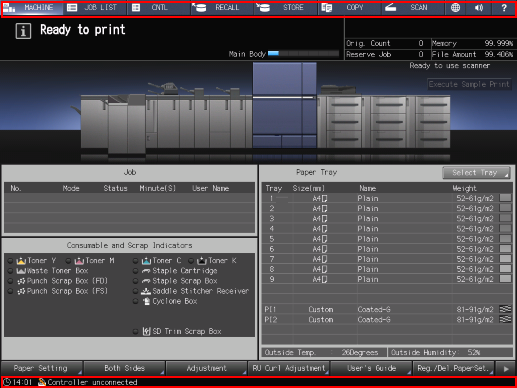Click the RU Curl Adjustment button
517x388 pixels.
coord(289,368)
